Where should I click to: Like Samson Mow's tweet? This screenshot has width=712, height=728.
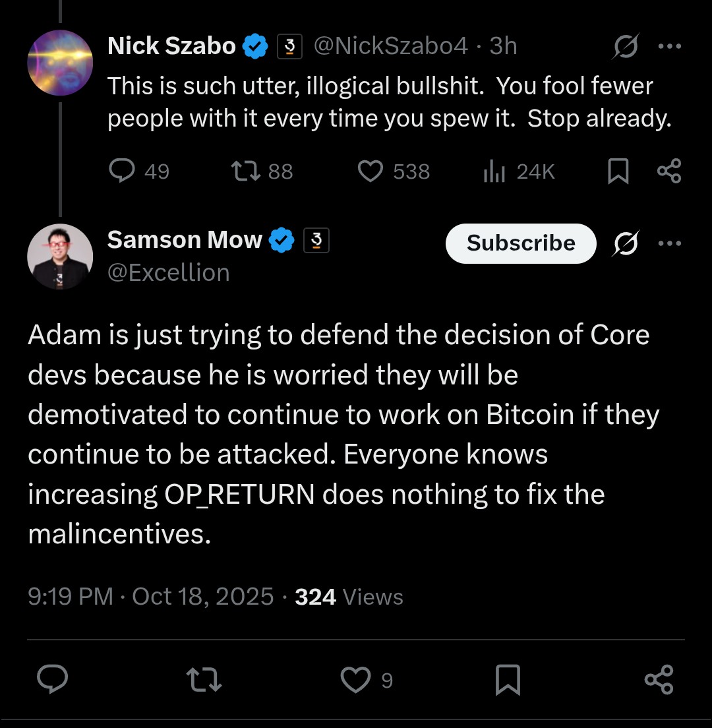(x=356, y=680)
